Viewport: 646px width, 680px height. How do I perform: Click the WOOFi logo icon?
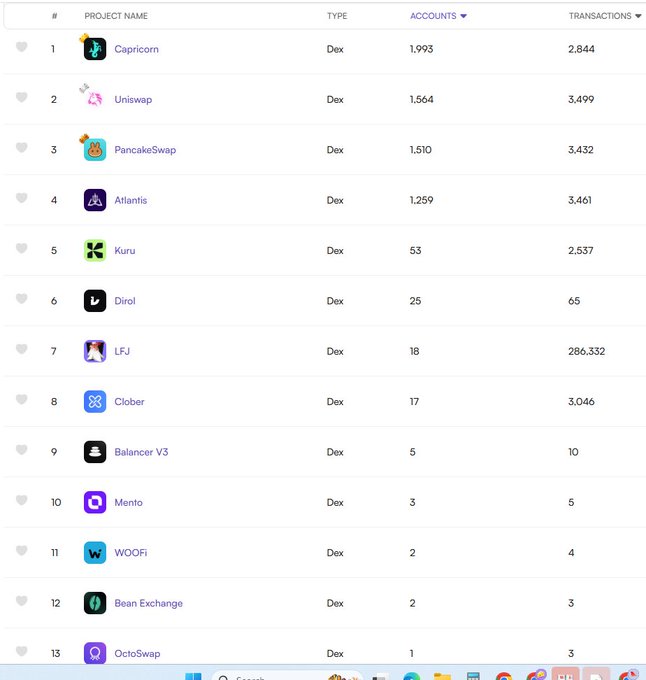(x=95, y=552)
